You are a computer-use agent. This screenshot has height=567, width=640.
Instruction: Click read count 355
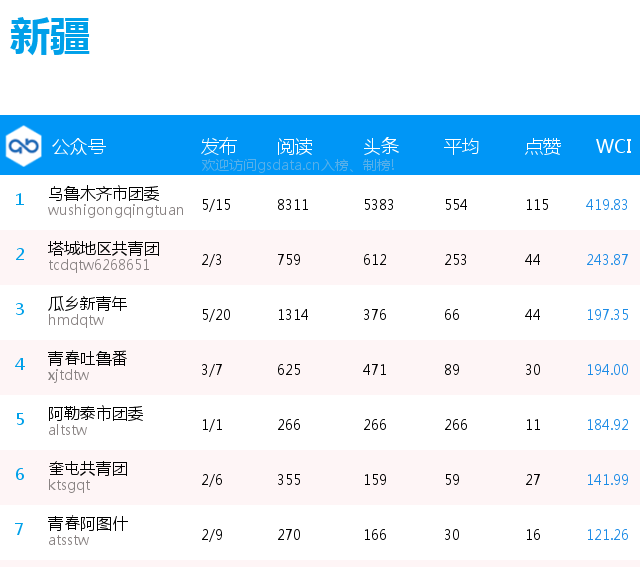click(x=289, y=480)
